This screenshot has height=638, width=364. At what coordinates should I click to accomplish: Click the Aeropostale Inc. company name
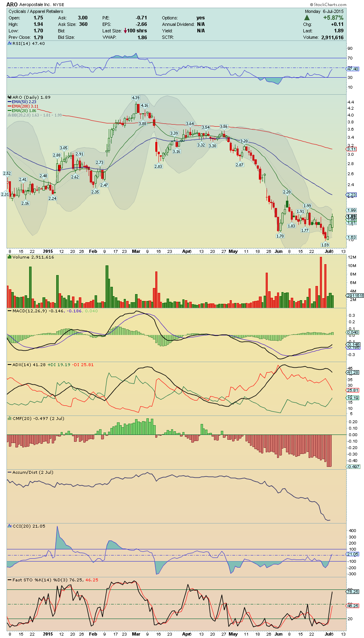pyautogui.click(x=35, y=5)
